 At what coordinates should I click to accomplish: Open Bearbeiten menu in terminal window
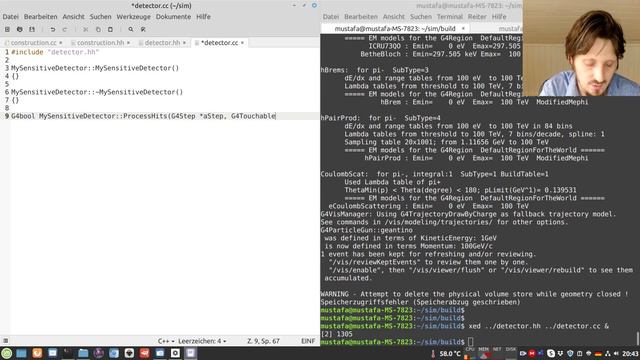(x=361, y=17)
